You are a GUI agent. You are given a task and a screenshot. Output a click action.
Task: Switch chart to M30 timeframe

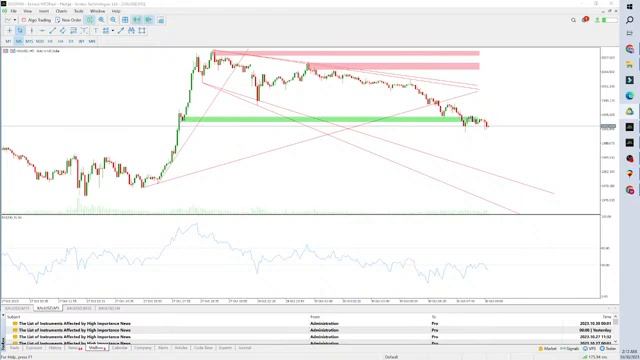40,41
